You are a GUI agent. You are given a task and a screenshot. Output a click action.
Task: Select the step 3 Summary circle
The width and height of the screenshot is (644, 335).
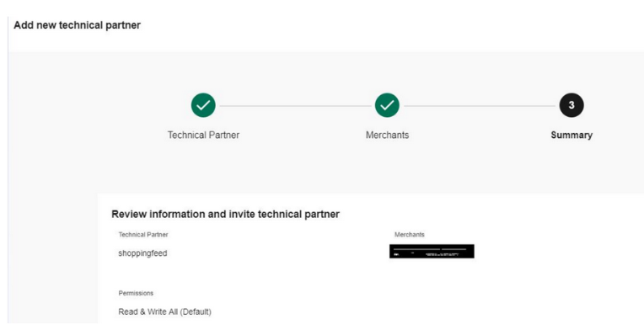click(x=572, y=105)
